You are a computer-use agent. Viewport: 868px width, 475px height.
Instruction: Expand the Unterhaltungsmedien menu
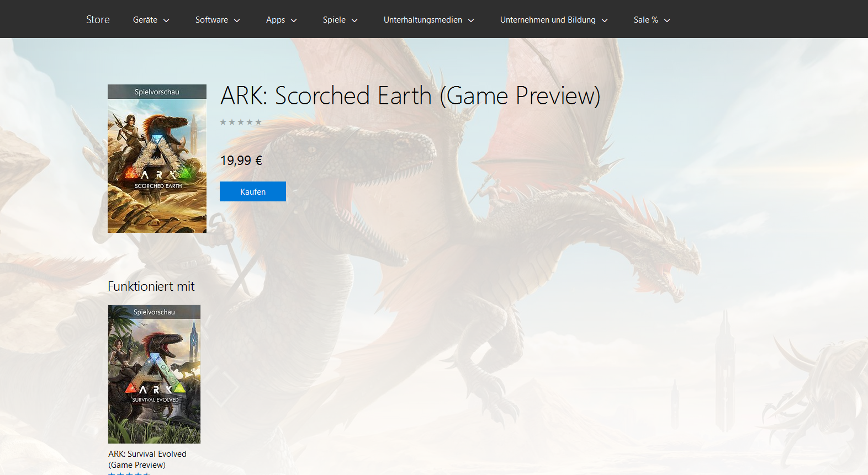[x=429, y=20]
